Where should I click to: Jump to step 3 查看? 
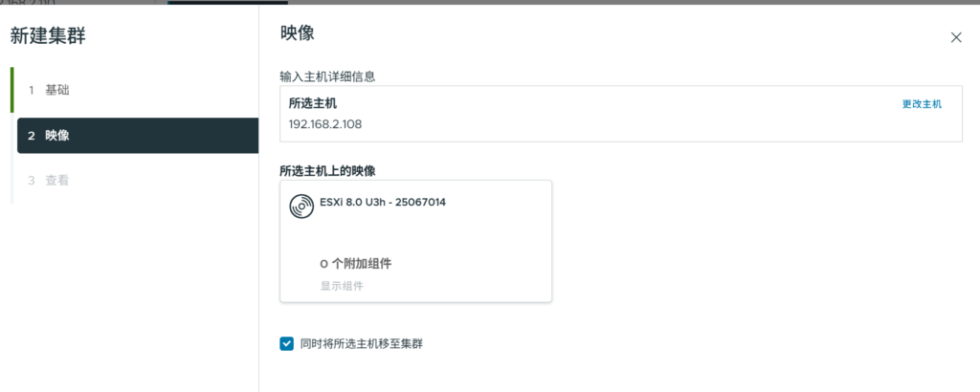click(x=57, y=180)
